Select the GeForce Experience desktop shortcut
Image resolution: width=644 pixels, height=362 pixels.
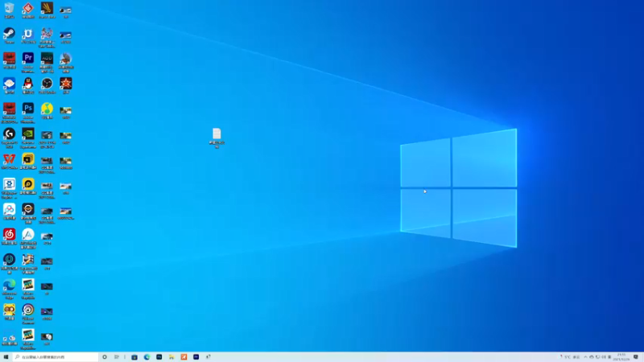pos(28,138)
